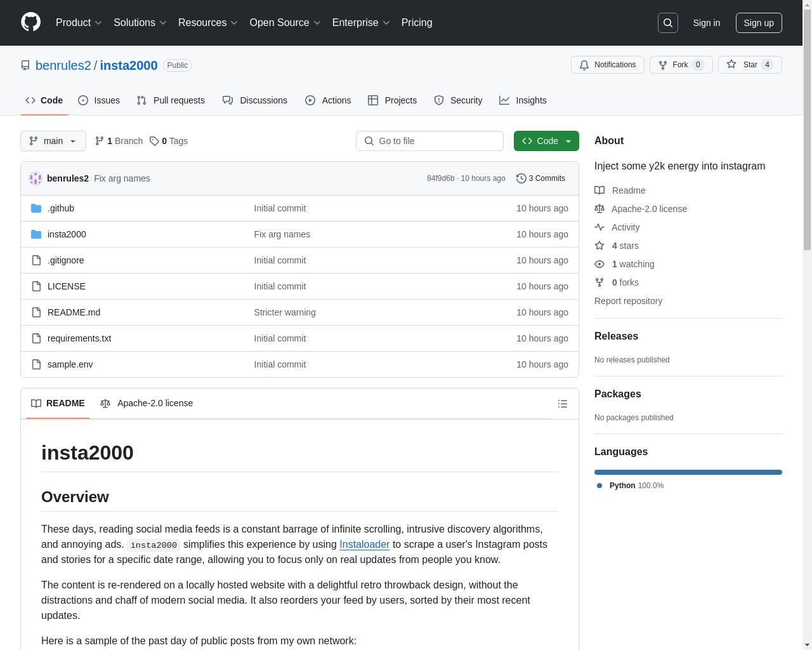Expand the Solutions menu
812x650 pixels.
140,22
